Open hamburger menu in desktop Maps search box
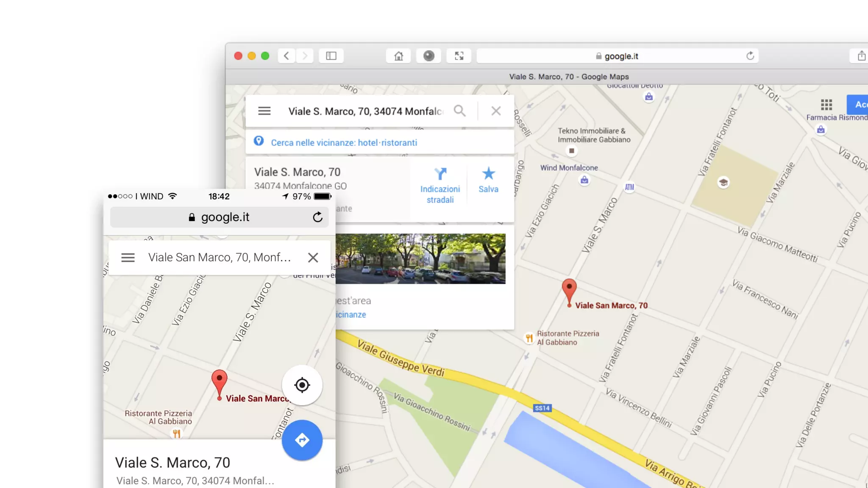Image resolution: width=868 pixels, height=488 pixels. 264,111
